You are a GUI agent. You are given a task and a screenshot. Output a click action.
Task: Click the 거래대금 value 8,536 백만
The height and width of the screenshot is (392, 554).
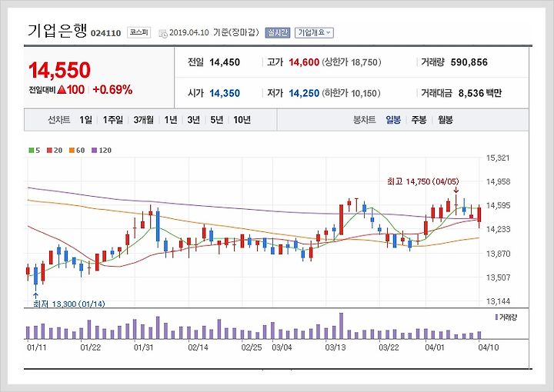click(x=480, y=94)
